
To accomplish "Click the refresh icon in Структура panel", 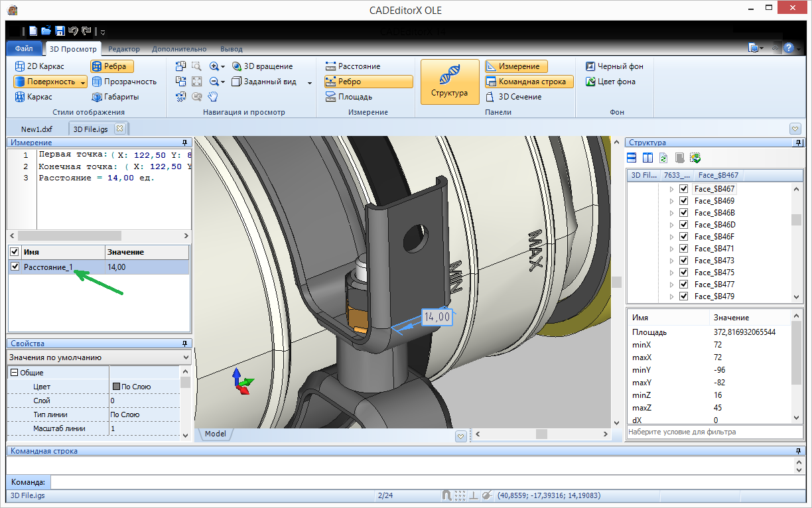I will [663, 158].
